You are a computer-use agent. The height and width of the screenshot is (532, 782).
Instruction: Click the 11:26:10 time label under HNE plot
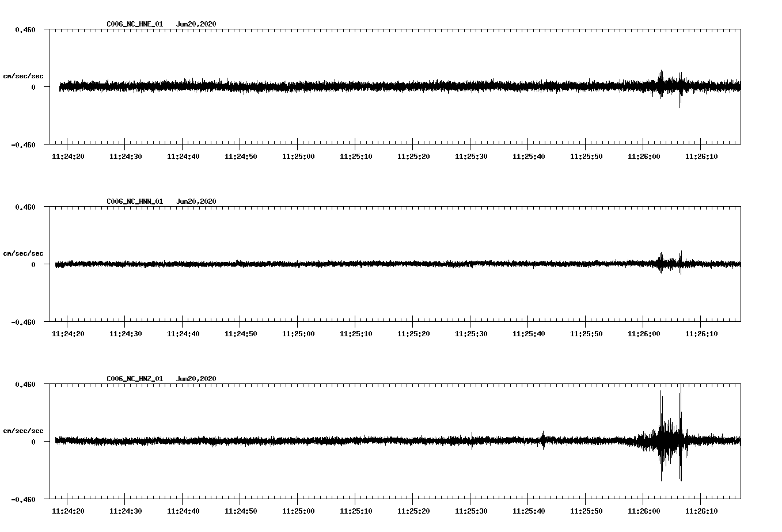(x=701, y=157)
